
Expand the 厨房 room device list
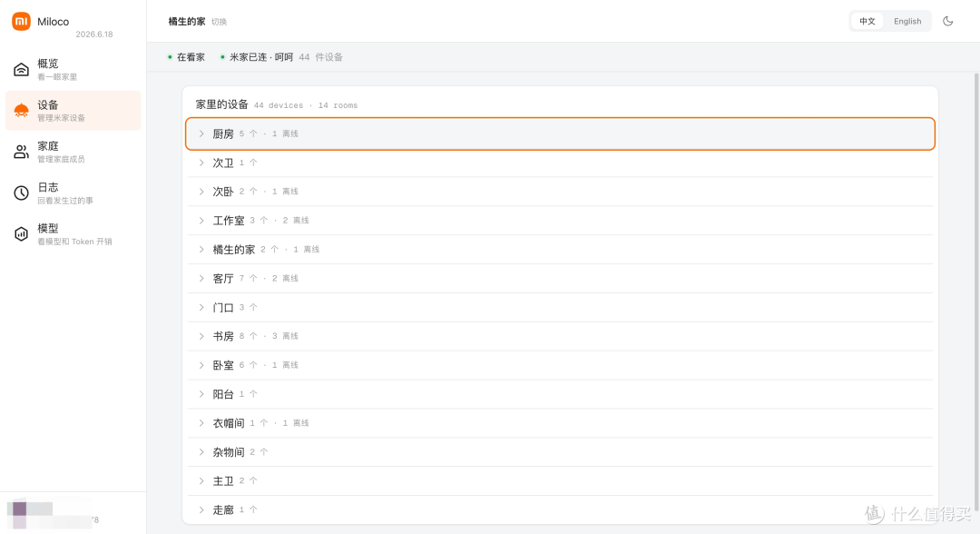pos(560,133)
